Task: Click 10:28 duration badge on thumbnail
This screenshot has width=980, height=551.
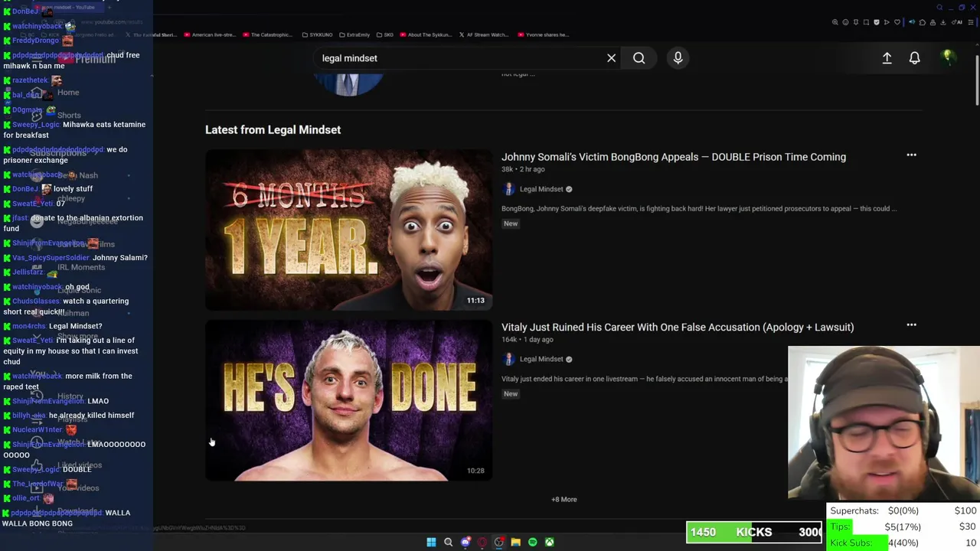Action: point(475,471)
